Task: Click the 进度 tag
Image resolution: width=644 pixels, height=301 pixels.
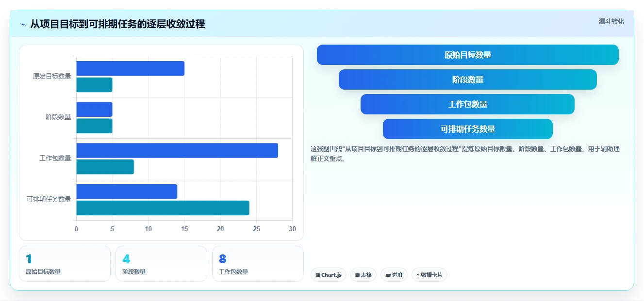Action: 394,275
